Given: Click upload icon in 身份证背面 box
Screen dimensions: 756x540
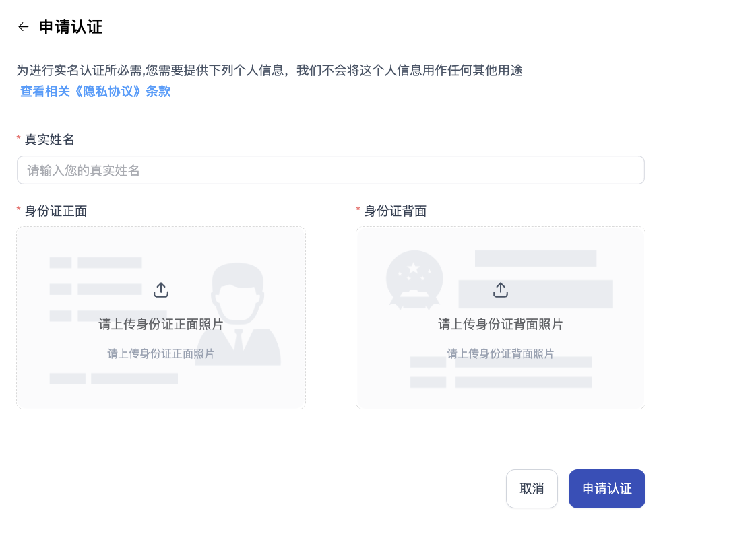Looking at the screenshot, I should coord(501,290).
